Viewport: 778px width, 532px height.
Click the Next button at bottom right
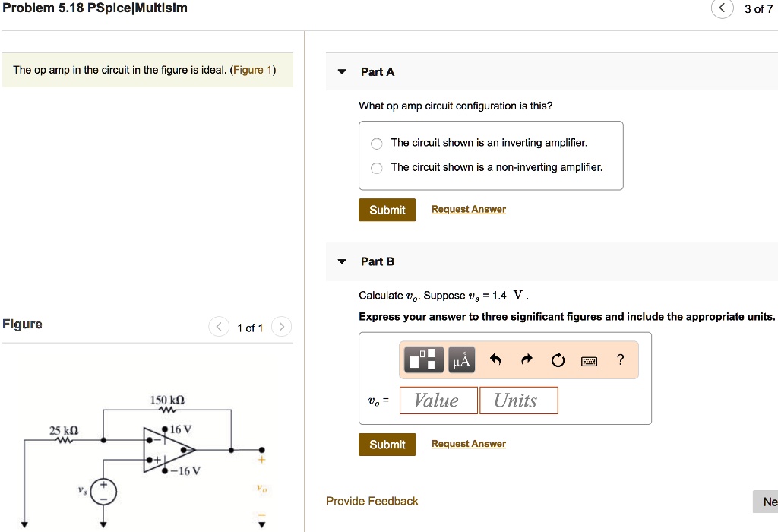coord(766,502)
